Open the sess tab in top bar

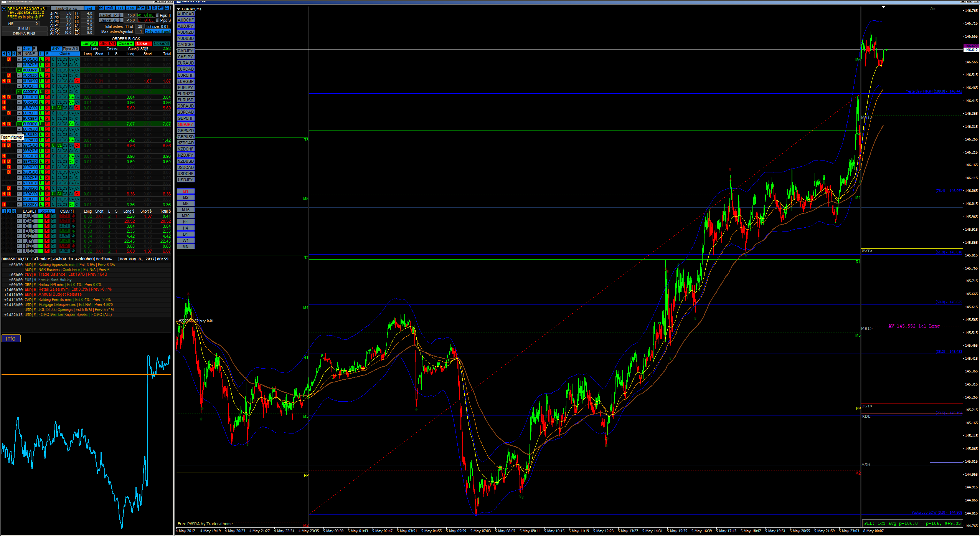(130, 8)
